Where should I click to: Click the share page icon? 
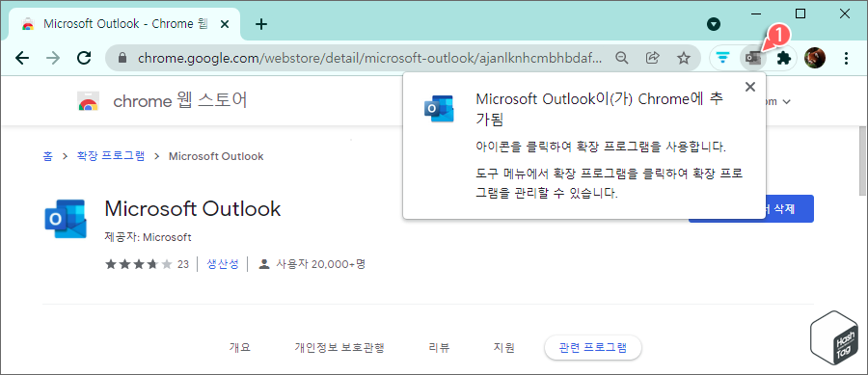pyautogui.click(x=653, y=58)
